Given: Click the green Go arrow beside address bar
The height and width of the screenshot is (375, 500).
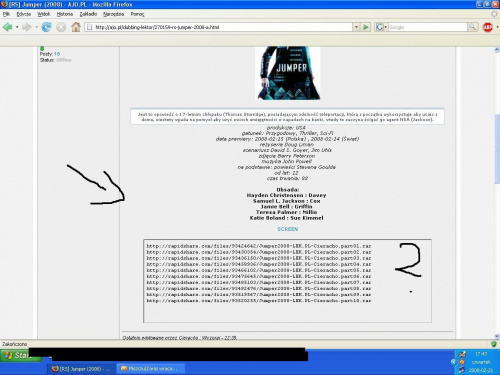Looking at the screenshot, I should [366, 27].
